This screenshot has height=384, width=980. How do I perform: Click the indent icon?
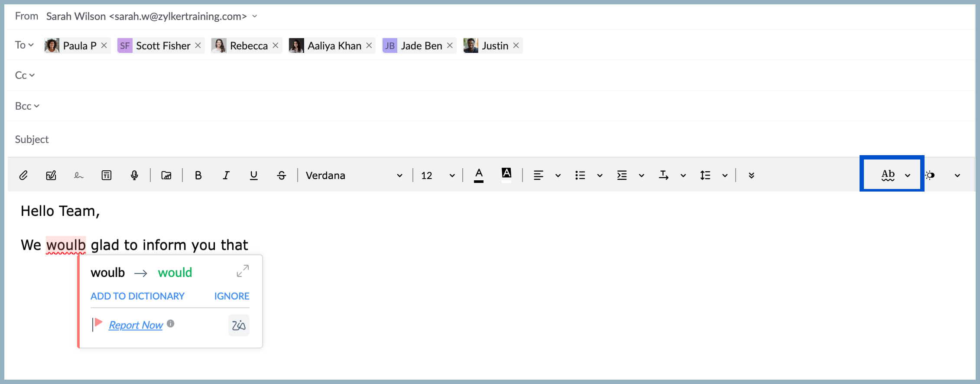point(622,175)
